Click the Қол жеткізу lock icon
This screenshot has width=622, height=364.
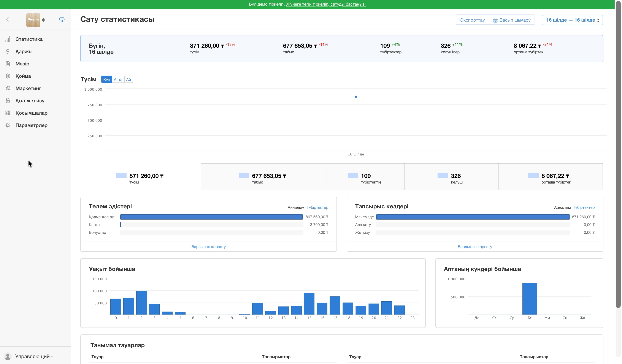[8, 101]
